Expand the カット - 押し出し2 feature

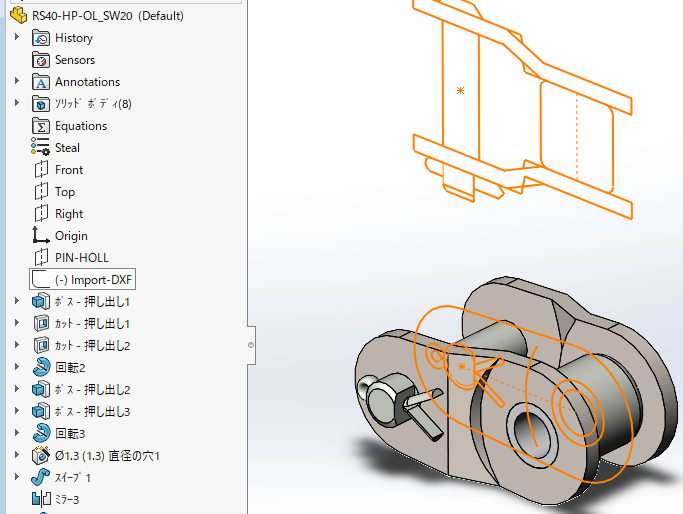(x=17, y=345)
